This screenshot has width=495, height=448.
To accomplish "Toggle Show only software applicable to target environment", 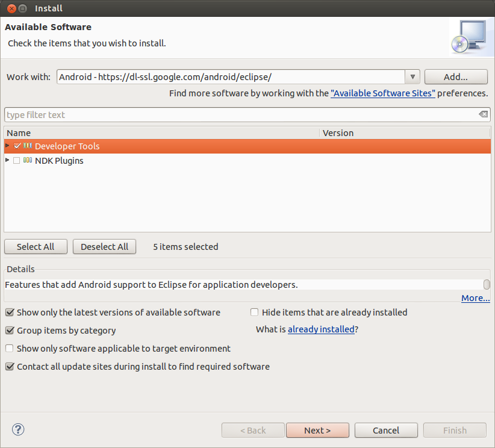I will (10, 348).
